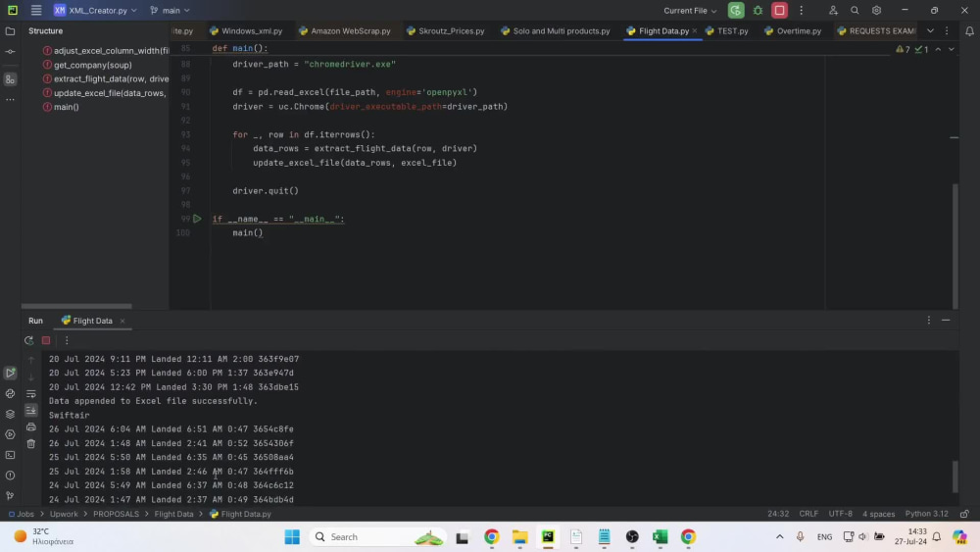Open Python 3.12 interpreter selector

click(926, 514)
